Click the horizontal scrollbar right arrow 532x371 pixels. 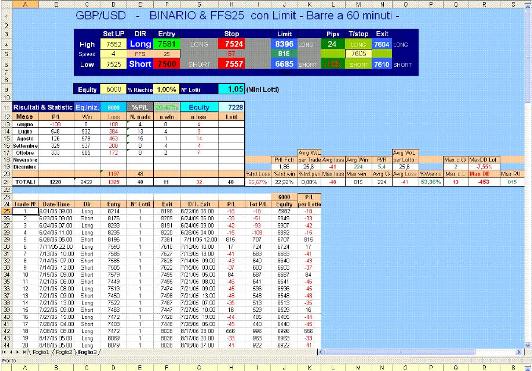[x=518, y=352]
